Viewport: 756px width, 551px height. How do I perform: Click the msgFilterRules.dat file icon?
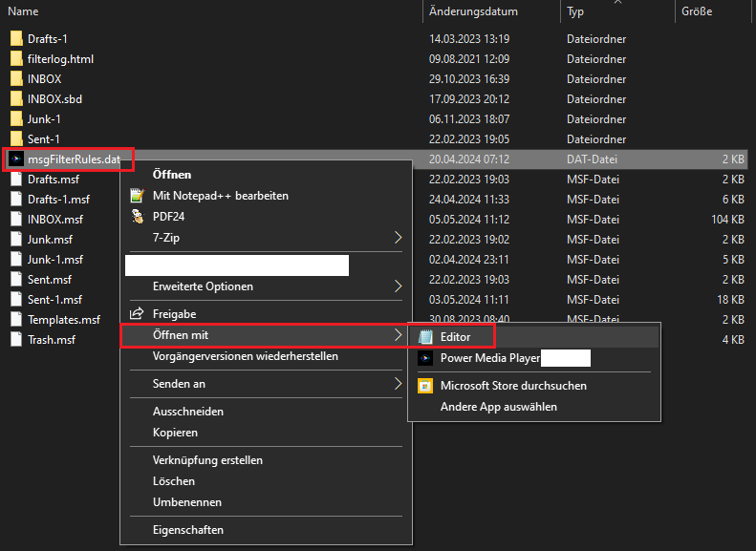15,159
